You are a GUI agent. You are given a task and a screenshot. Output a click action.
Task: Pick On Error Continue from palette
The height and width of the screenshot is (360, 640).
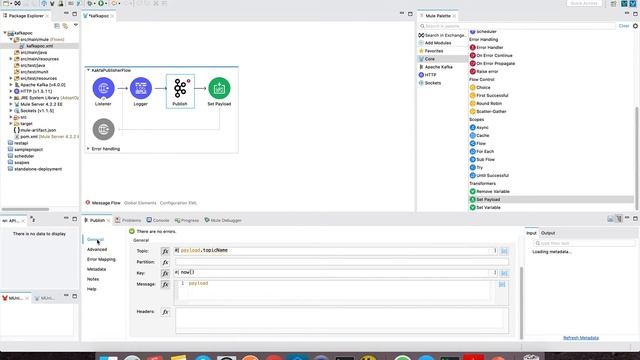491,56
